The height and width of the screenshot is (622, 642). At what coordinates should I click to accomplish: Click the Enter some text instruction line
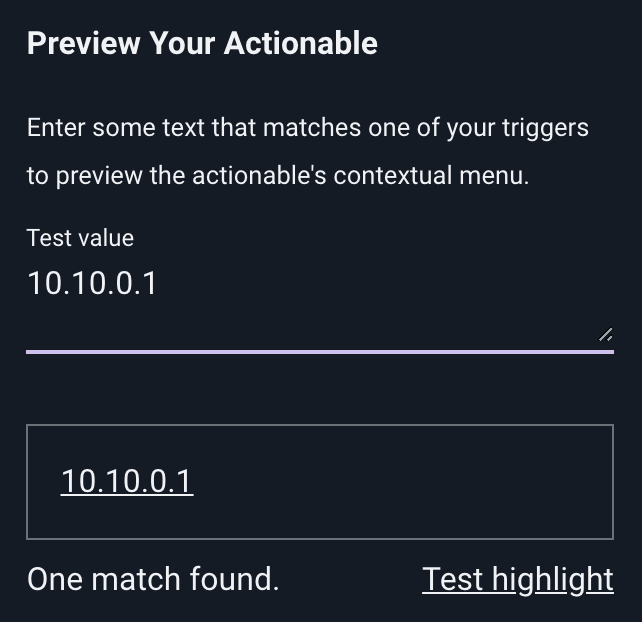click(307, 128)
